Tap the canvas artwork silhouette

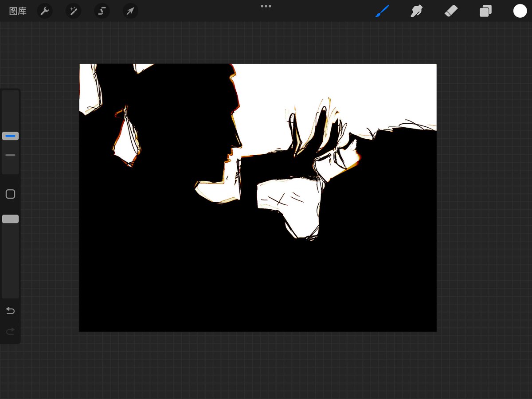(x=258, y=198)
